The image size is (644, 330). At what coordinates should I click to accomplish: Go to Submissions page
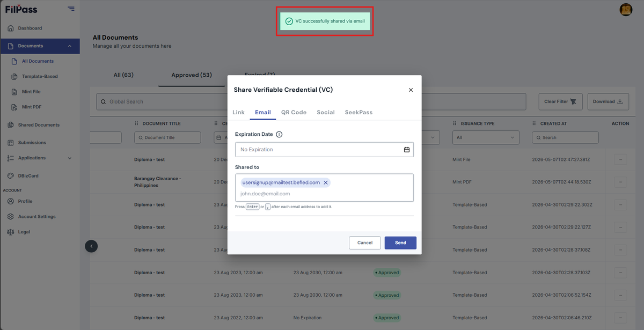32,143
